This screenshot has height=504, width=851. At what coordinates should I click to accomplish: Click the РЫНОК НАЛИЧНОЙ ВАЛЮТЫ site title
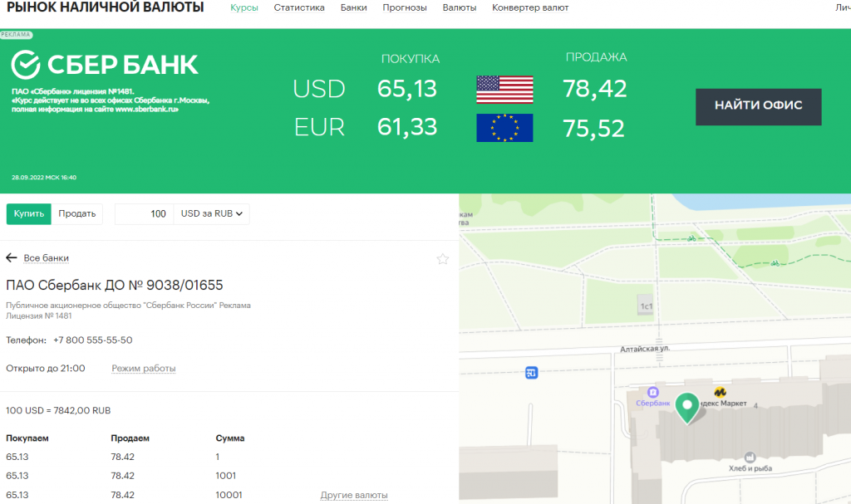tap(106, 7)
